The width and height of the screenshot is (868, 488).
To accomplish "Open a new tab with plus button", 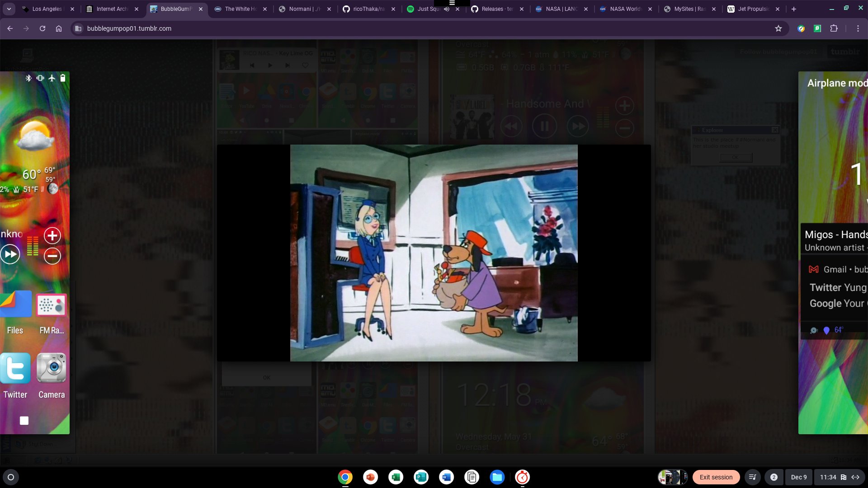I will coord(794,9).
